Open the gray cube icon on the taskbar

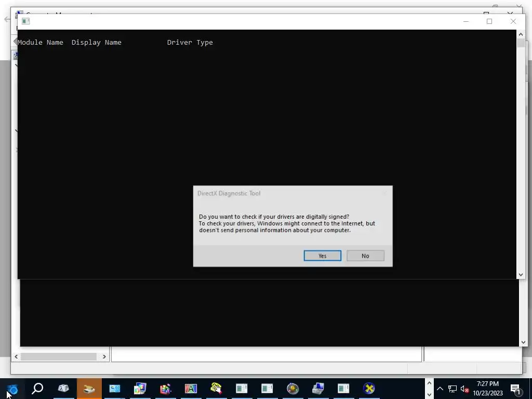(63, 389)
